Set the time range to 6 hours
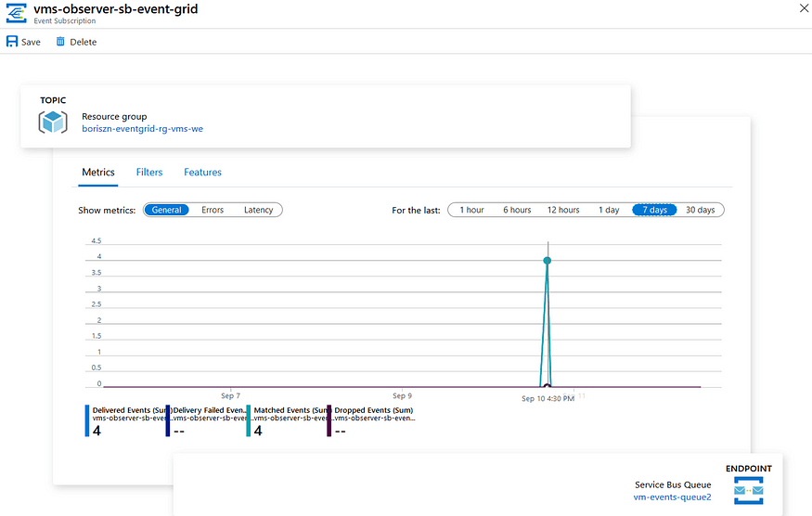 pyautogui.click(x=517, y=210)
